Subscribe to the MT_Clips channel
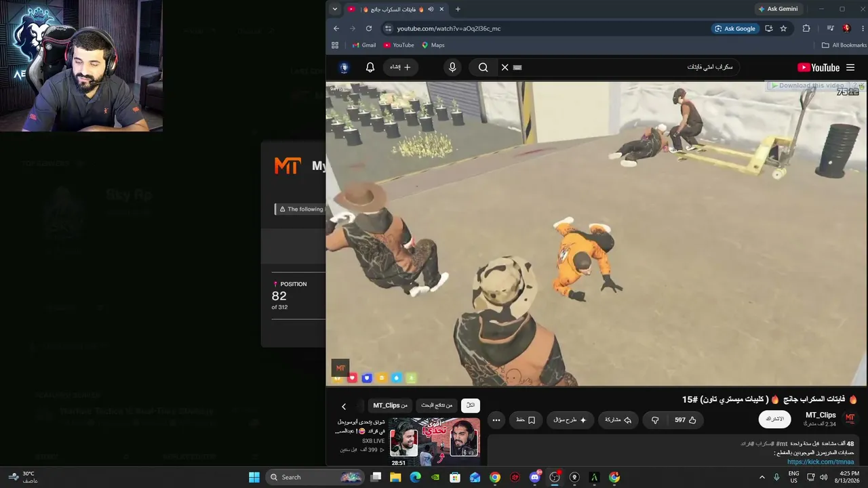 pyautogui.click(x=774, y=420)
